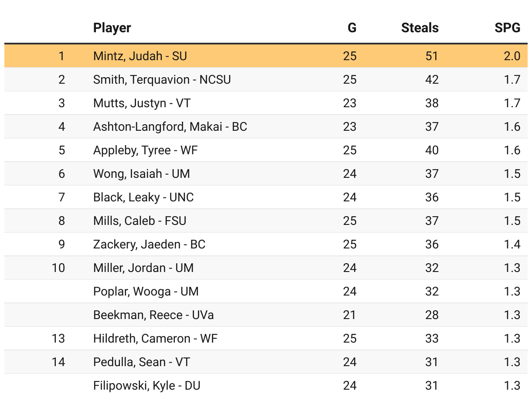Click Beekman, Reece - UVa name
This screenshot has height=401, width=532.
tap(153, 315)
